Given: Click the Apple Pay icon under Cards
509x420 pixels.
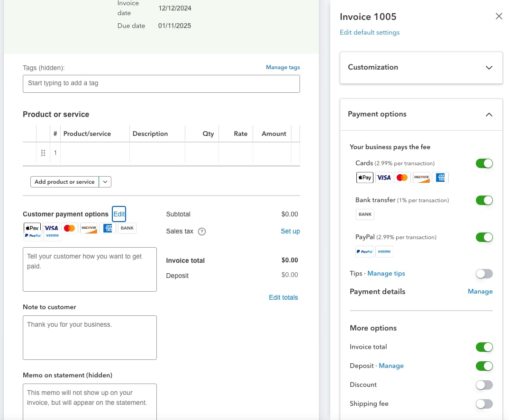Looking at the screenshot, I should [364, 178].
